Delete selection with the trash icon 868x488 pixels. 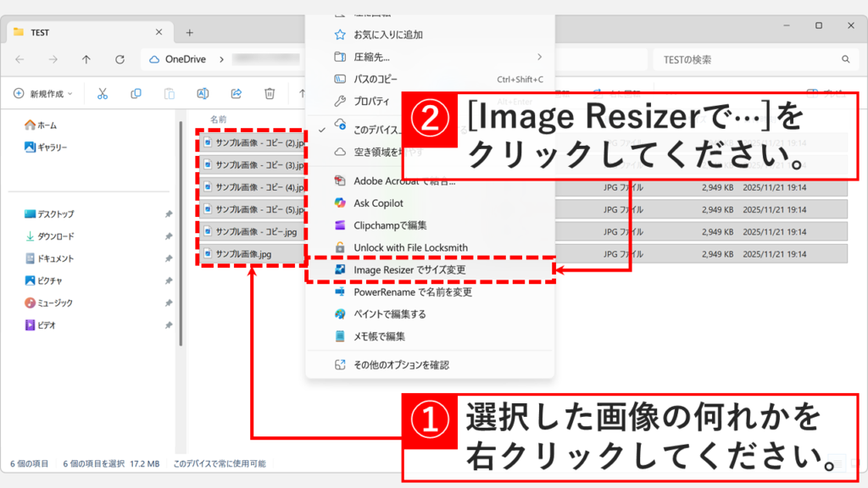(270, 93)
